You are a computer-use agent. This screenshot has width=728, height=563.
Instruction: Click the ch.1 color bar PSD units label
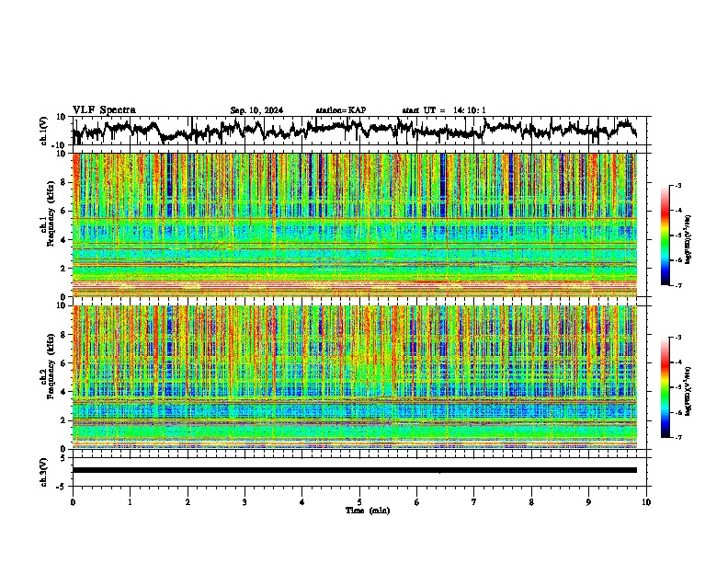pos(688,240)
